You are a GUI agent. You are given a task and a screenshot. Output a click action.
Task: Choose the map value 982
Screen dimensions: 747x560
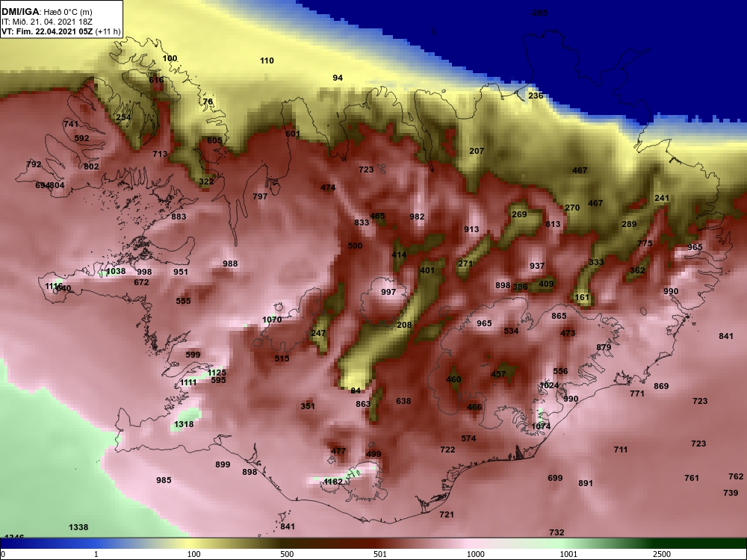417,217
